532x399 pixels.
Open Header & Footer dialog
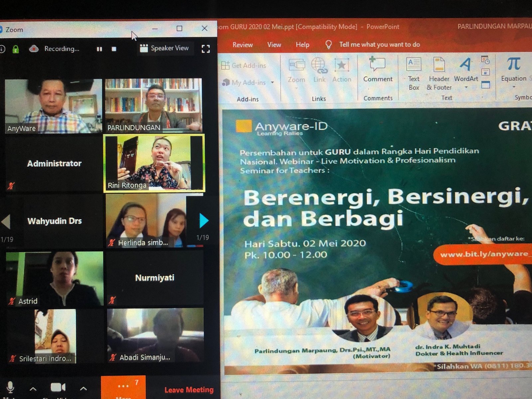pyautogui.click(x=439, y=73)
